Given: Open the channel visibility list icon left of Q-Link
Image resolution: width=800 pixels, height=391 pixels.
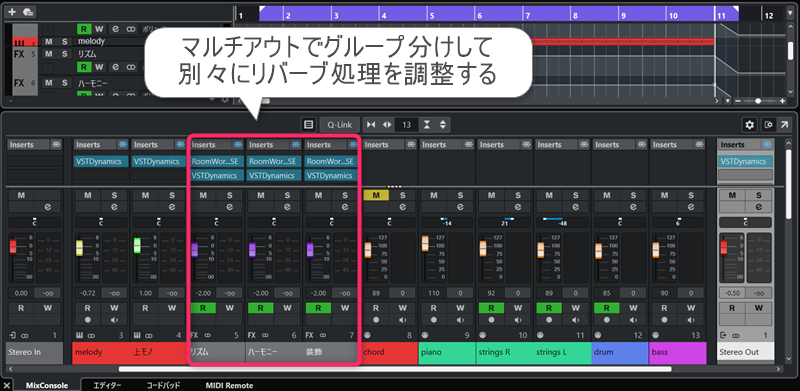Looking at the screenshot, I should tap(308, 125).
